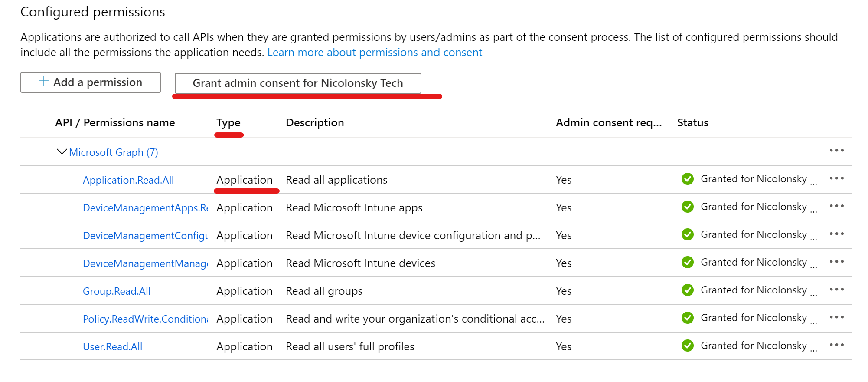This screenshot has height=382, width=868.
Task: Open Policy.ReadWrite.Conditional permission link
Action: 145,319
